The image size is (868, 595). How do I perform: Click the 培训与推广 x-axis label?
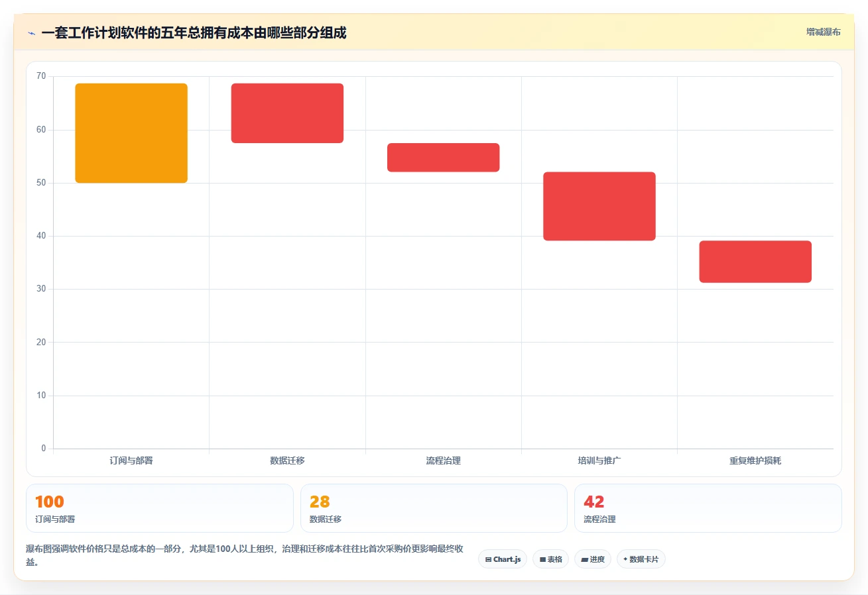tap(599, 460)
